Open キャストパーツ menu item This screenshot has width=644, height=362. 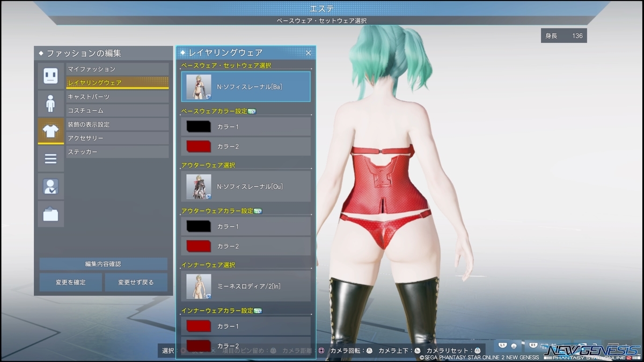(x=118, y=97)
